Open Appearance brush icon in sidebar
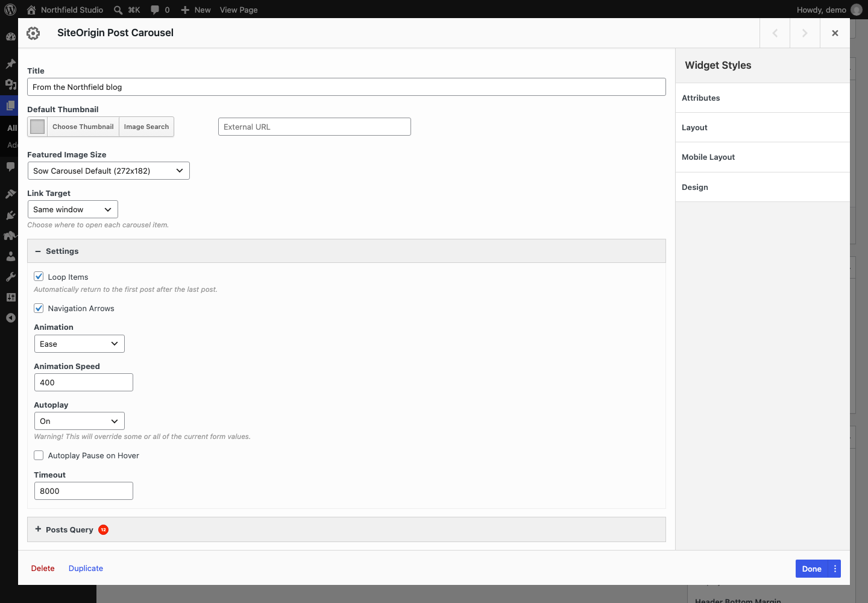The height and width of the screenshot is (603, 868). click(x=10, y=194)
